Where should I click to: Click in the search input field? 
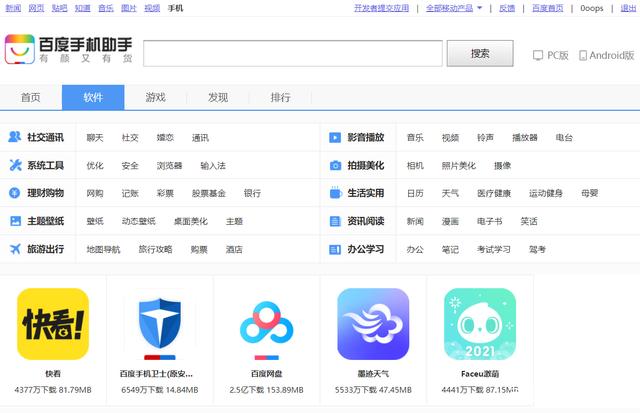coord(293,53)
